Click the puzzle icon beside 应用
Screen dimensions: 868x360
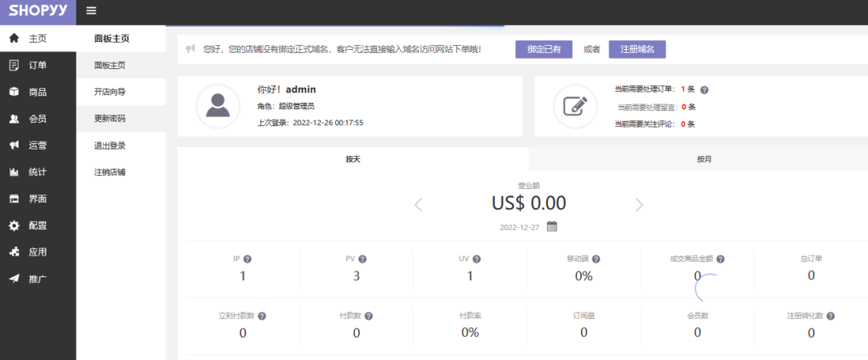14,252
